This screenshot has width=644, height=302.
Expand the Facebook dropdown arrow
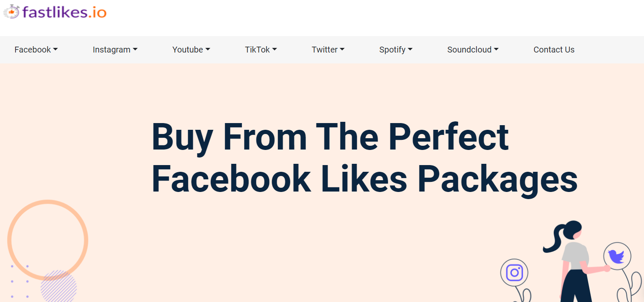tap(55, 50)
